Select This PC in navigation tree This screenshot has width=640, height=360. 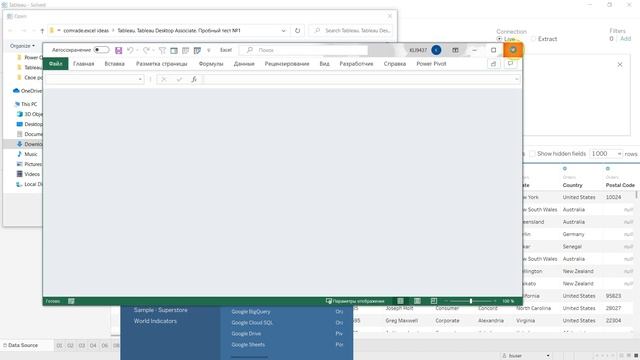(26, 104)
